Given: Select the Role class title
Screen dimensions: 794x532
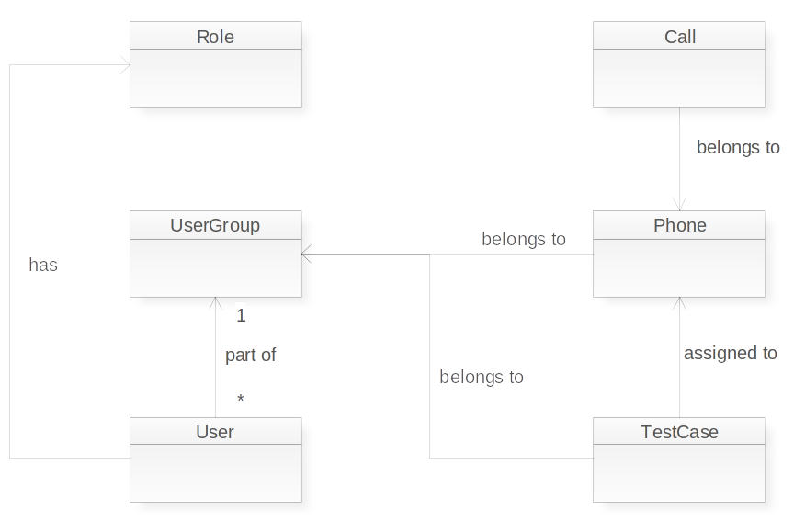Looking at the screenshot, I should click(x=216, y=38).
